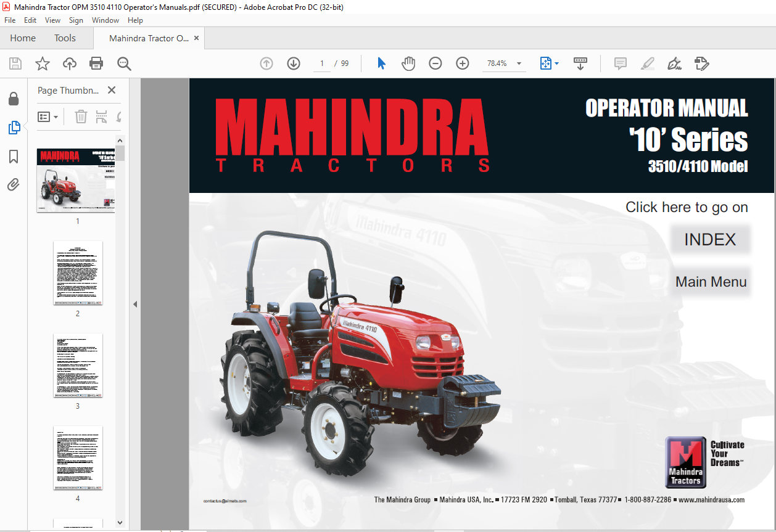Close the Mahindra Tractor document tab
The width and height of the screenshot is (776, 532).
coord(196,38)
